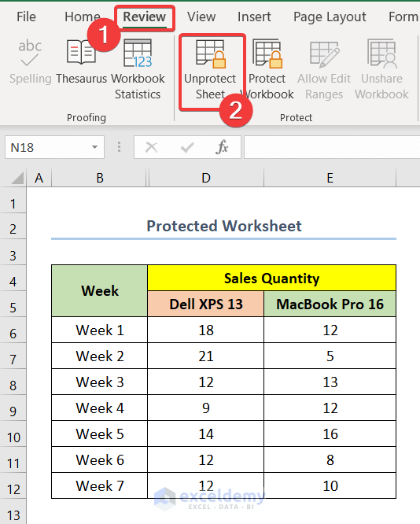Select column D header
The image size is (420, 524).
pyautogui.click(x=206, y=178)
